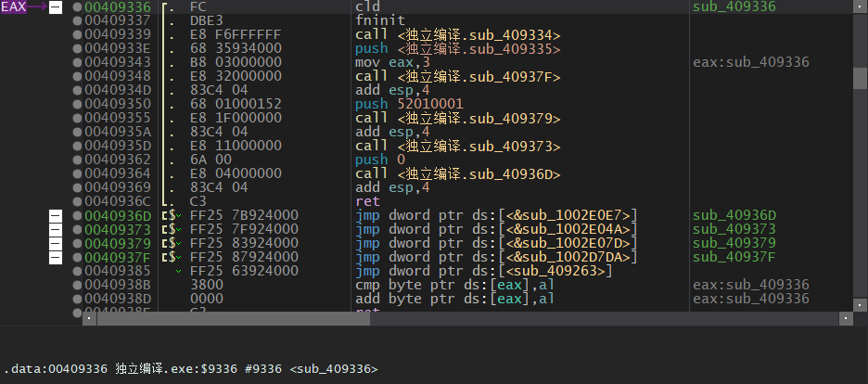Click the eax:sub_409336 comment on the mov row
868x384 pixels.
point(750,62)
